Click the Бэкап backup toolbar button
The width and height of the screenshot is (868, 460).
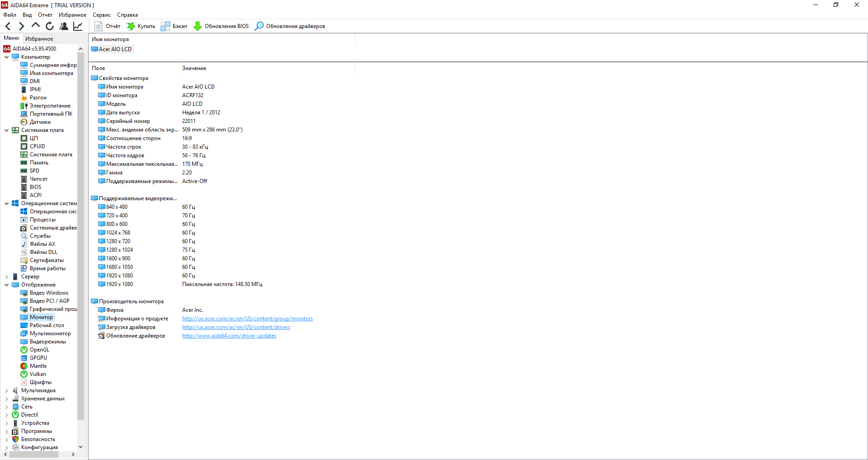(x=174, y=26)
